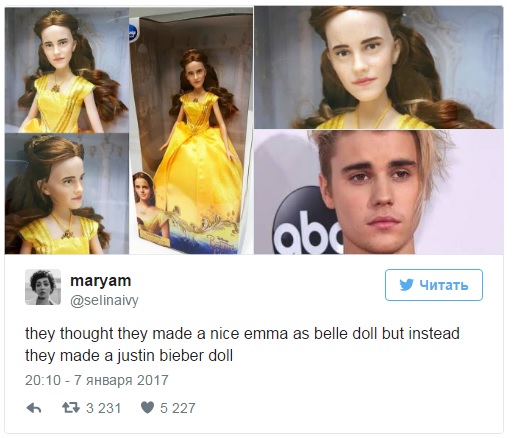Click the tweet text about belle doll
The height and width of the screenshot is (438, 514).
click(x=242, y=344)
